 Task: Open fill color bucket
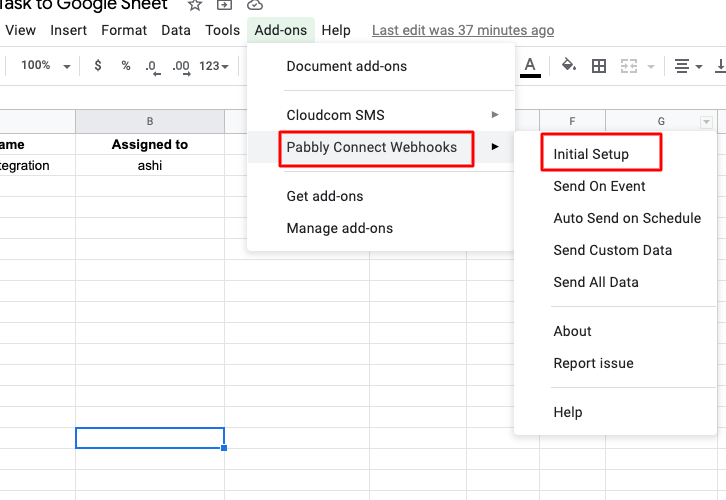point(569,66)
